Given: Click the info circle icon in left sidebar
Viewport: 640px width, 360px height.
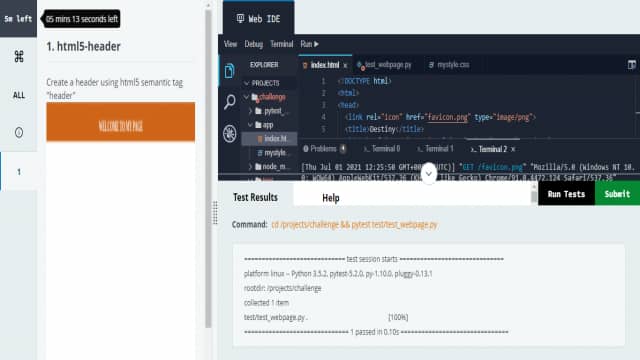Looking at the screenshot, I should 19,132.
